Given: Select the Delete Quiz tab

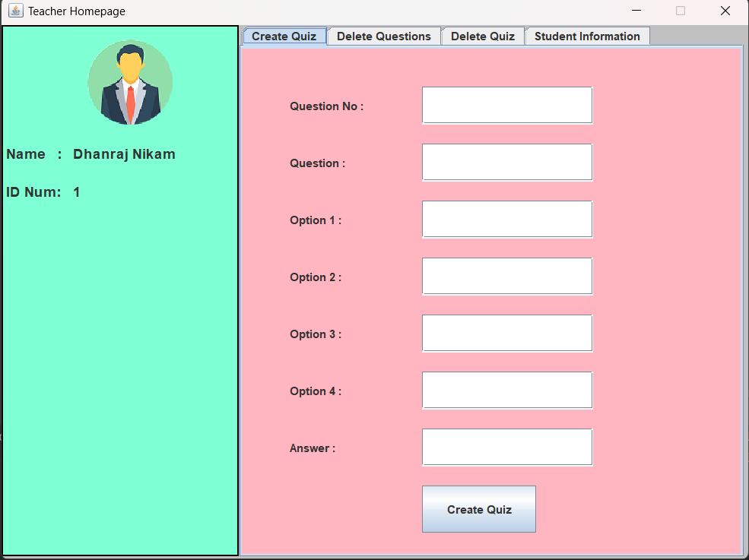Looking at the screenshot, I should 483,36.
